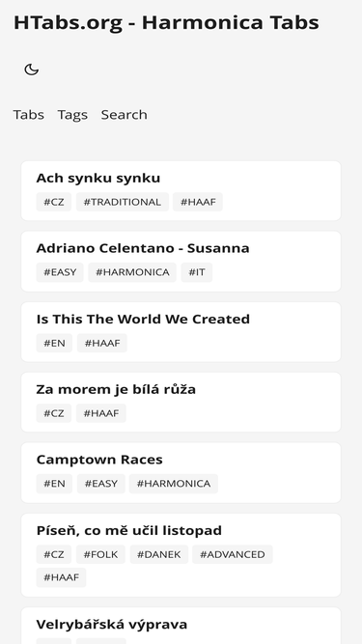The height and width of the screenshot is (644, 362).
Task: Open Adriano Celentano - Susanna song
Action: 143,248
